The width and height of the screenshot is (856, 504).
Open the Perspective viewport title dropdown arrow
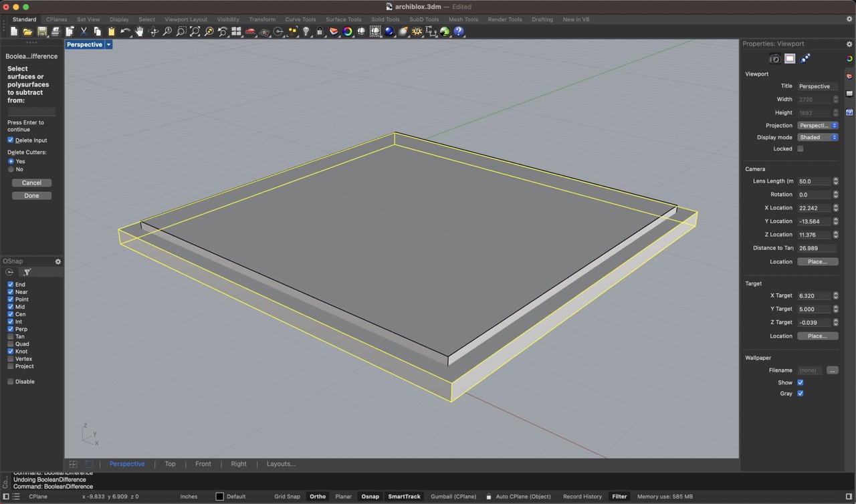click(x=108, y=45)
